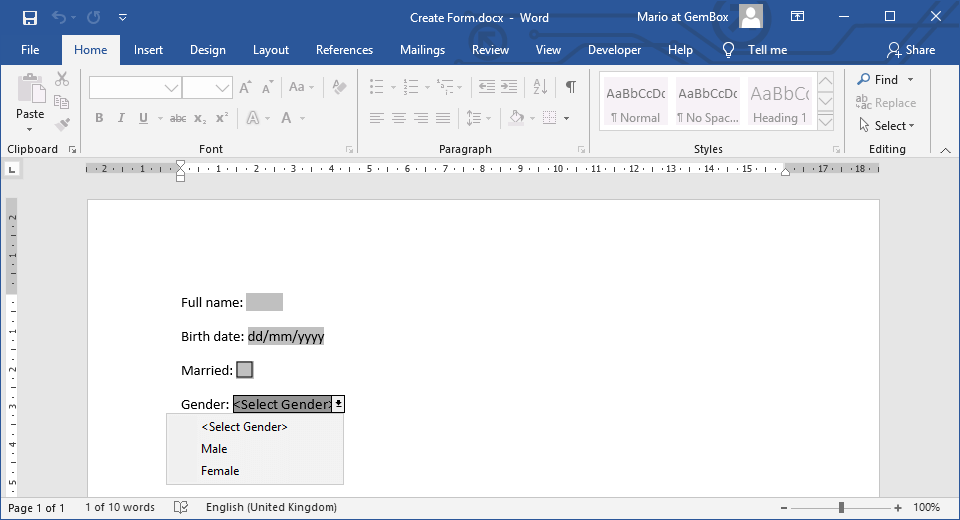
Task: Toggle Bold formatting
Action: coord(99,118)
